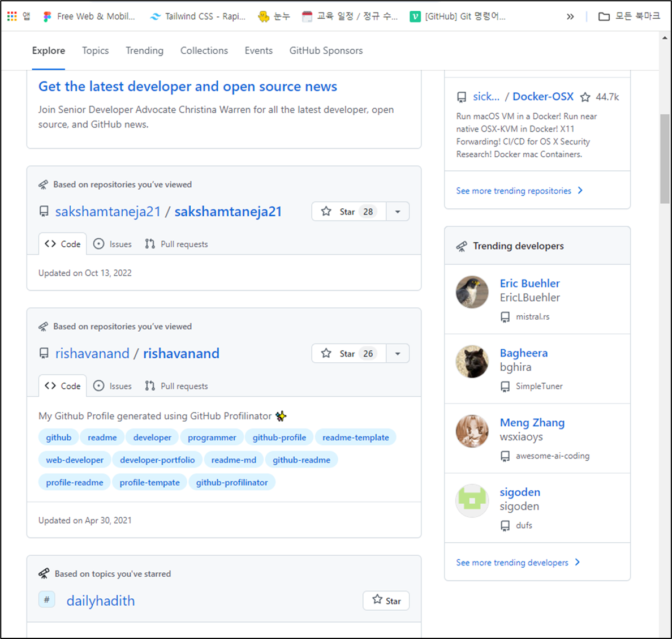Switch to the Trending tab
672x639 pixels.
coord(144,50)
